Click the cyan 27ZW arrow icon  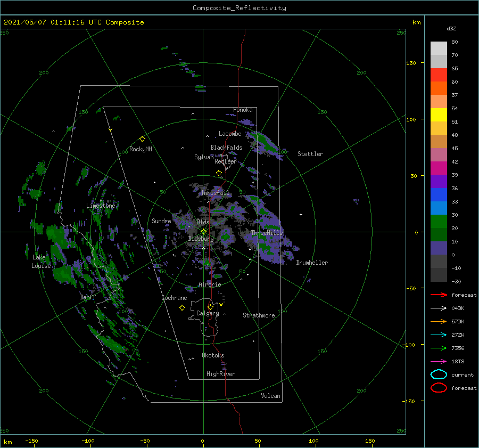pyautogui.click(x=439, y=335)
